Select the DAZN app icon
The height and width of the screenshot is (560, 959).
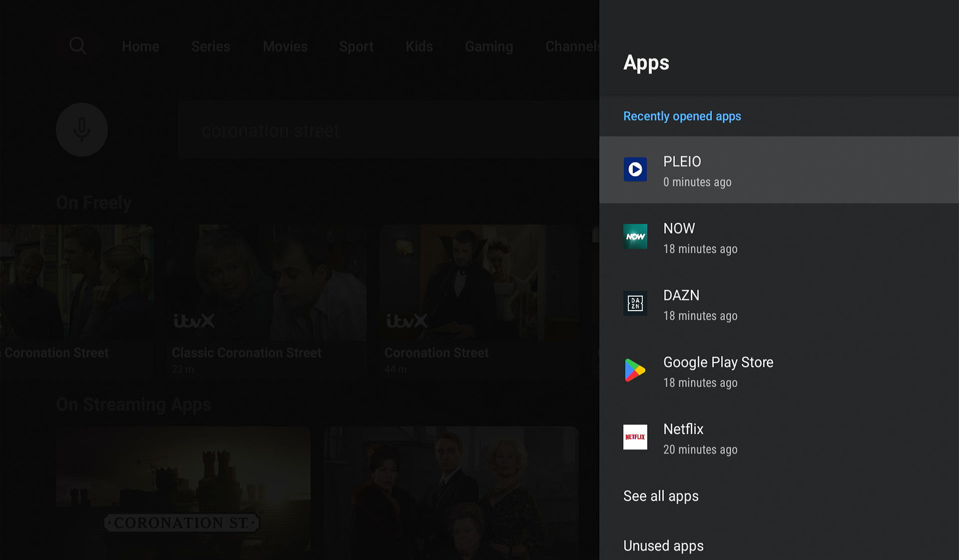[635, 303]
